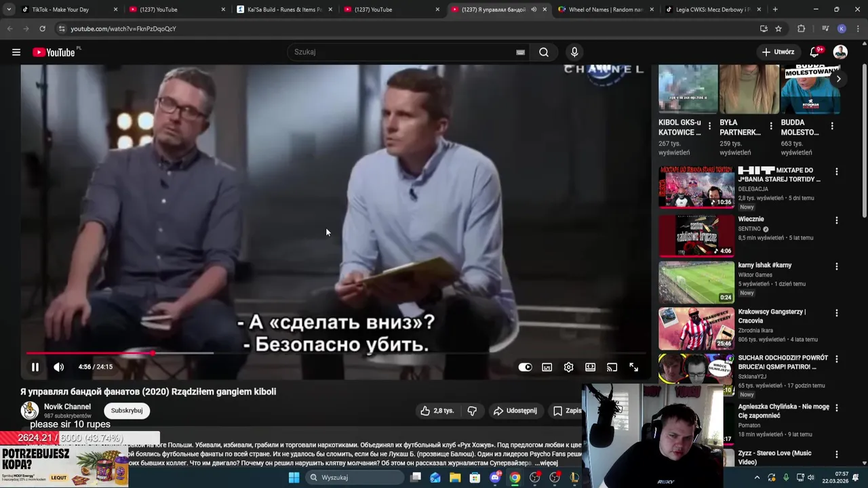
Task: Open the tab search dropdown arrow
Action: coord(8,9)
